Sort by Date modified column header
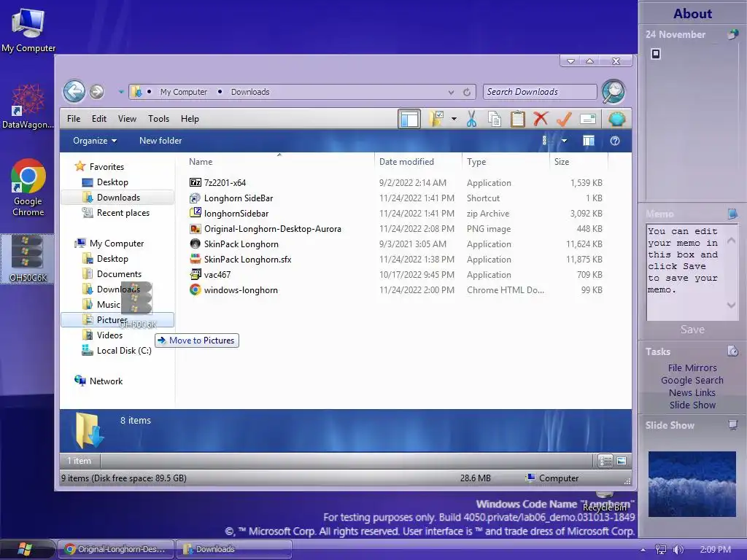Screen dimensions: 747x560 [x=418, y=161]
